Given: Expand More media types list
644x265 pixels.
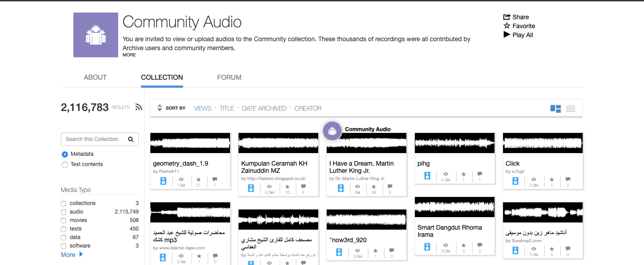Looking at the screenshot, I should 72,255.
